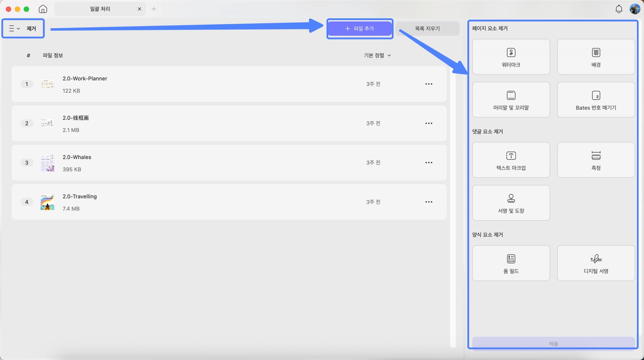Select the 2.0-Travelling file name
644x360 pixels.
click(79, 196)
